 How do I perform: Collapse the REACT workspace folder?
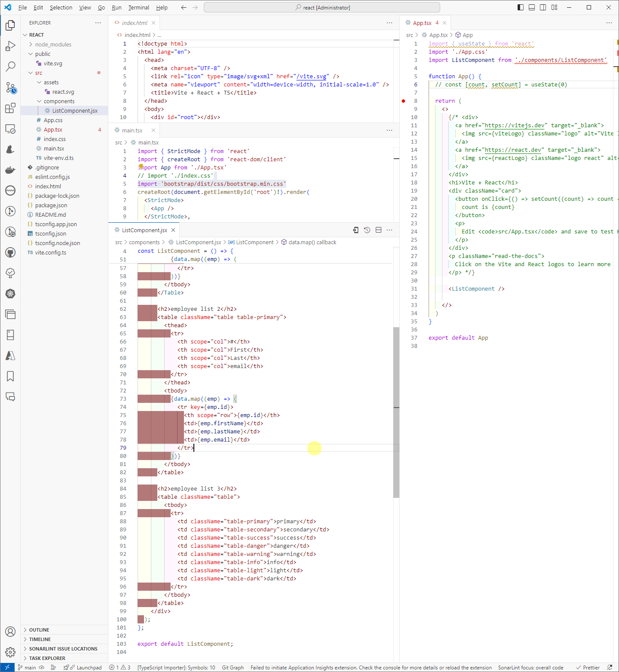pyautogui.click(x=25, y=35)
